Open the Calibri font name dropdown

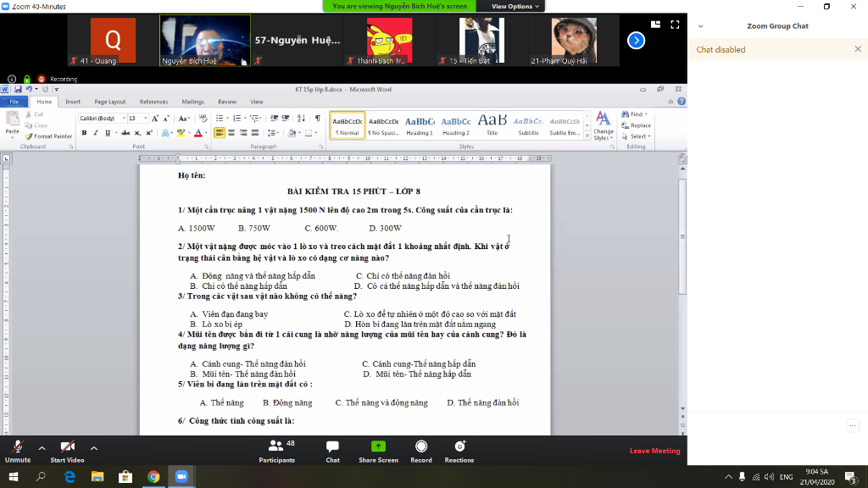124,119
